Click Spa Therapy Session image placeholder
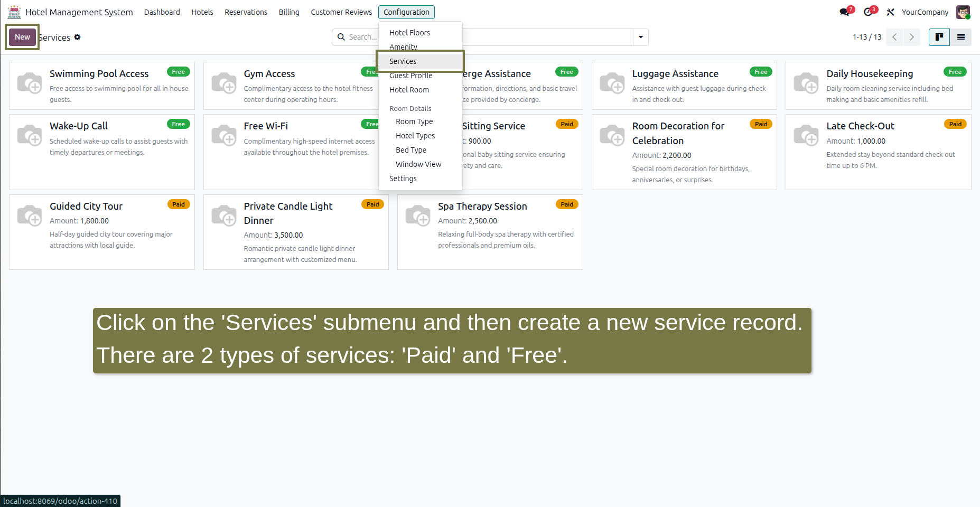980x507 pixels. coord(418,215)
